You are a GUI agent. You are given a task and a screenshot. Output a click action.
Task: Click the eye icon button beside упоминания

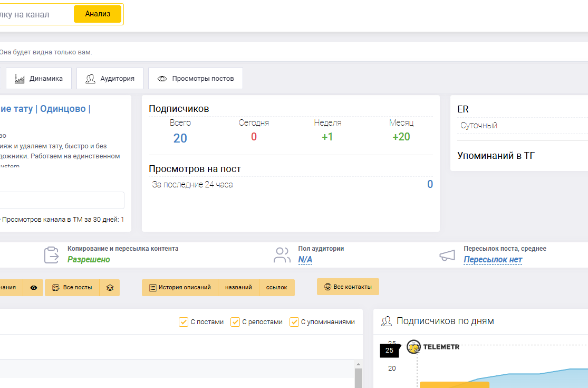[x=33, y=288]
